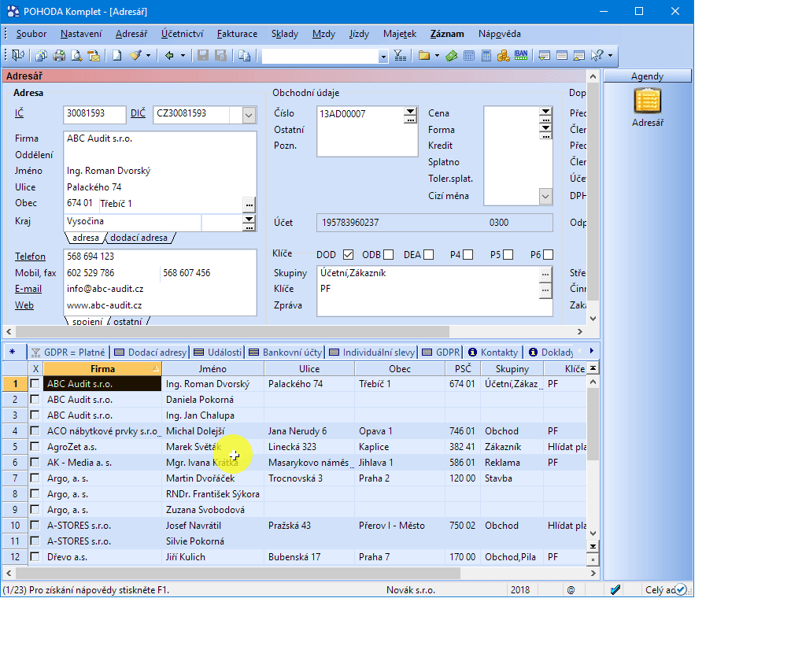Create a new record with blank page icon
The image size is (802, 672).
click(x=117, y=55)
